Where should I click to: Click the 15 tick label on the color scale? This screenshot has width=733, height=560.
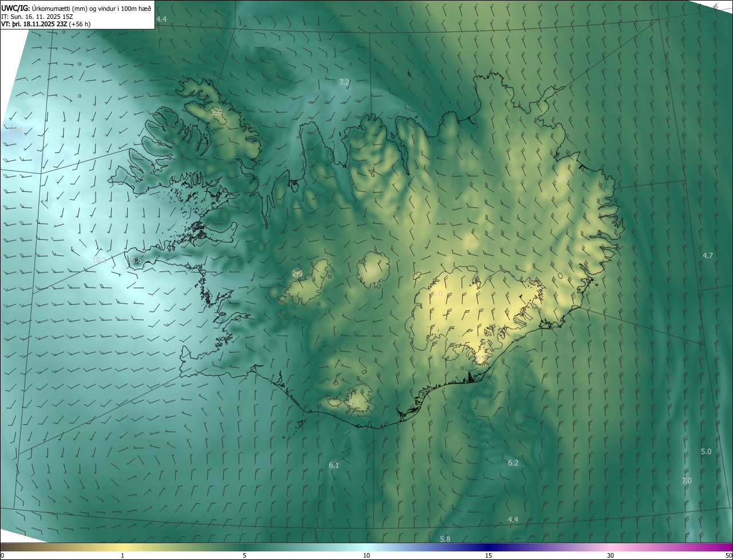(x=488, y=555)
